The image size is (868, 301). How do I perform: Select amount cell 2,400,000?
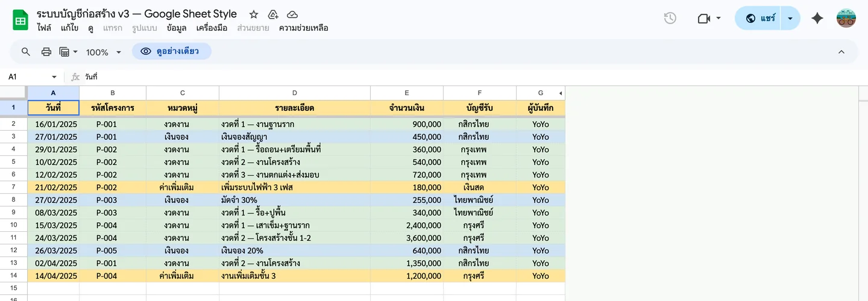tap(407, 225)
